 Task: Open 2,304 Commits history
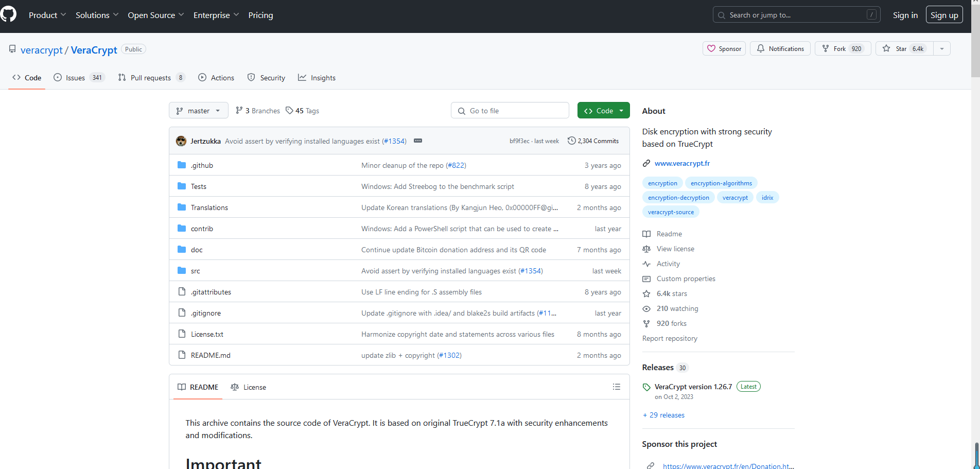coord(593,141)
